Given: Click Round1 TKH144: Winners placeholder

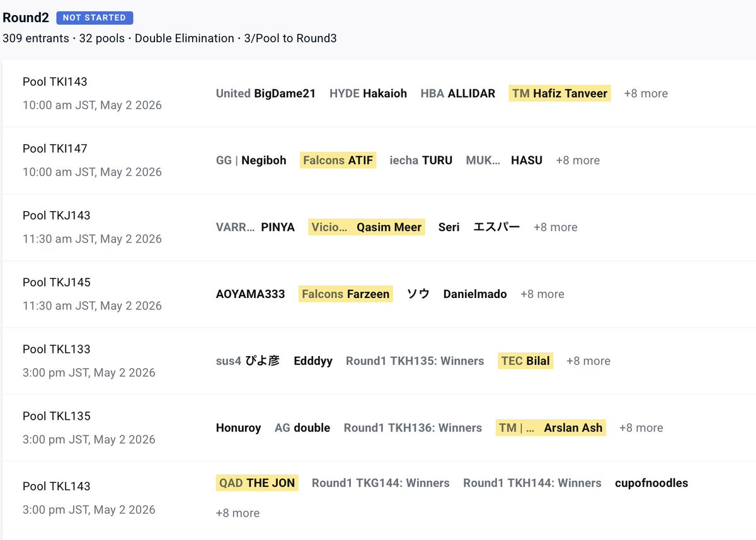Looking at the screenshot, I should click(532, 483).
